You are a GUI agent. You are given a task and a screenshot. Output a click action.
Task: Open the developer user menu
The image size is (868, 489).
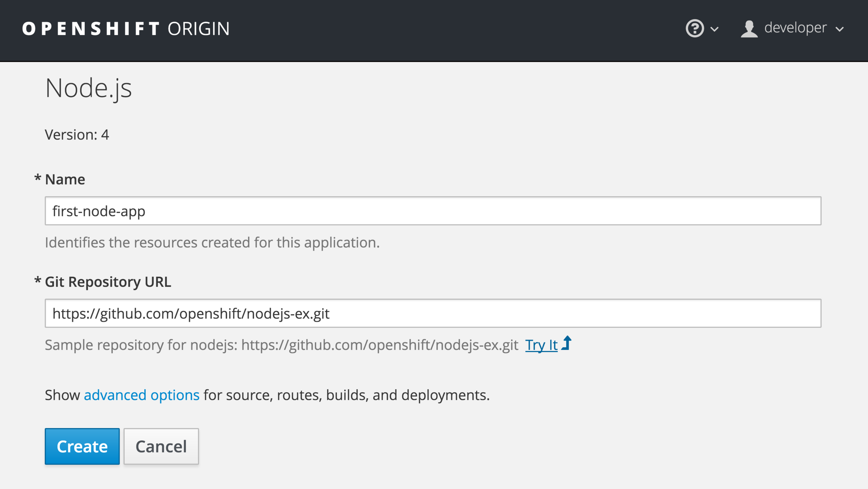(795, 28)
